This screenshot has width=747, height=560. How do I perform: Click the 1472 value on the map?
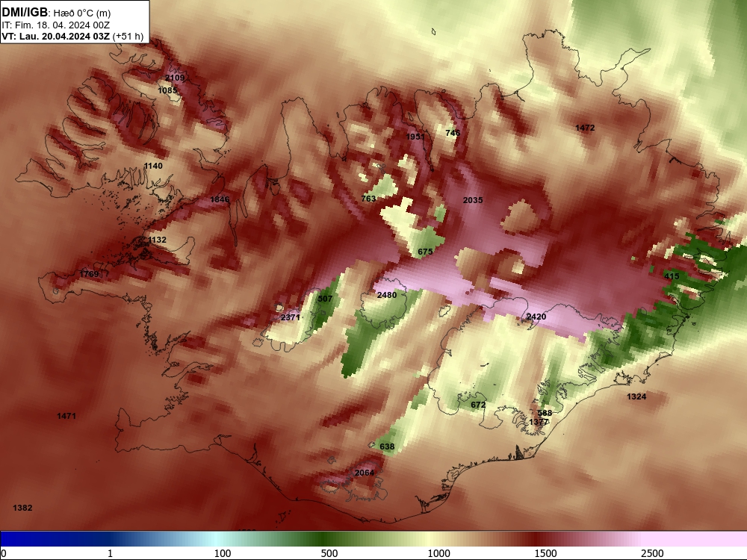click(x=585, y=128)
